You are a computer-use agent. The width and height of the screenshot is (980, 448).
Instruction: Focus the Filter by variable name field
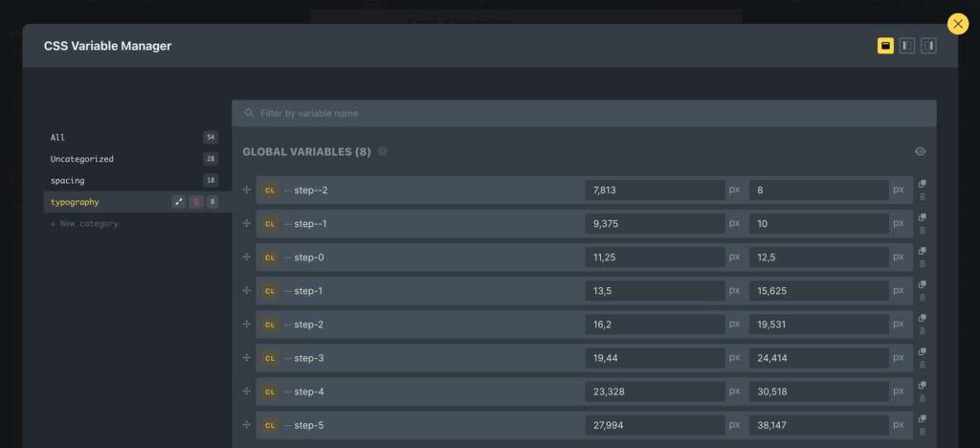click(x=584, y=113)
